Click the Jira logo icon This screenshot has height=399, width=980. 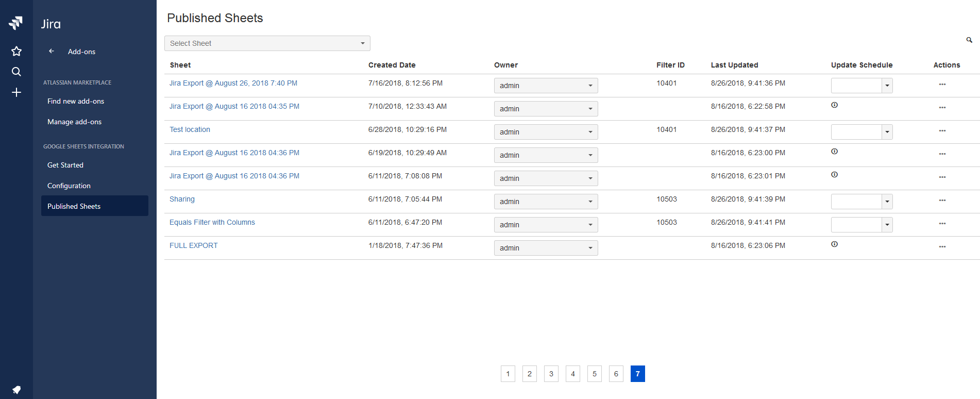(x=16, y=23)
